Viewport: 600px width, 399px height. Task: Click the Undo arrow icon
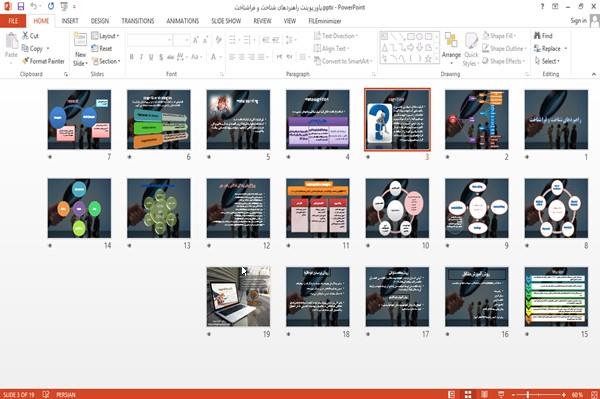click(x=34, y=7)
